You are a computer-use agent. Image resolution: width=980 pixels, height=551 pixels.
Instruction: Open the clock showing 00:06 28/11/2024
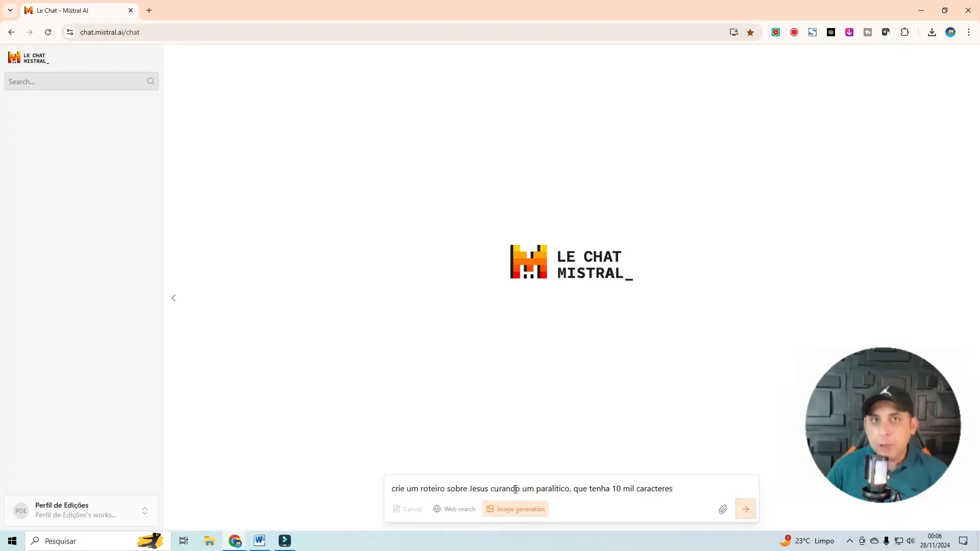tap(935, 541)
